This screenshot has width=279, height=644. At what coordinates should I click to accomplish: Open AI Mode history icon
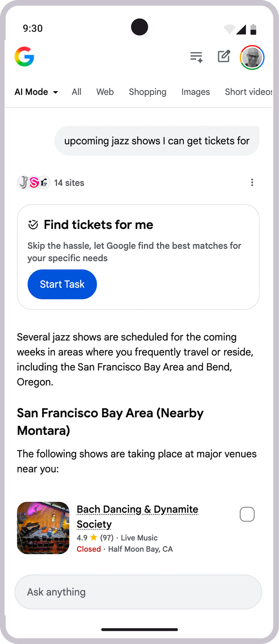click(196, 57)
